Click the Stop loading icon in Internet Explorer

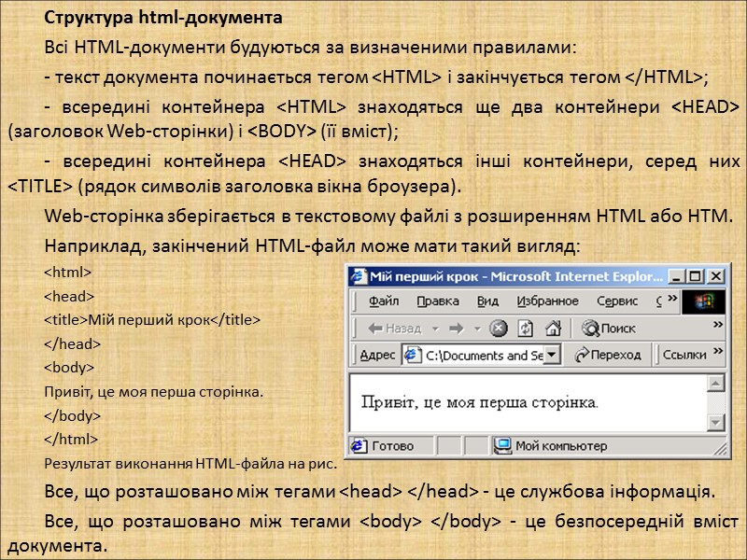[498, 327]
